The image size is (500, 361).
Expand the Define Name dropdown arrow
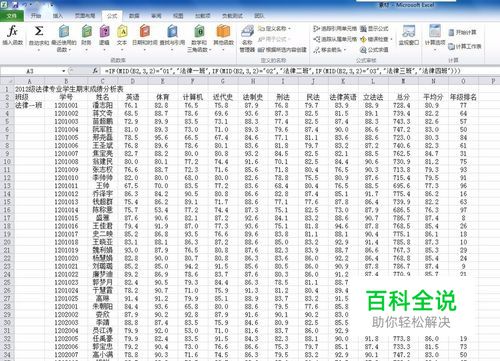pyautogui.click(x=289, y=29)
